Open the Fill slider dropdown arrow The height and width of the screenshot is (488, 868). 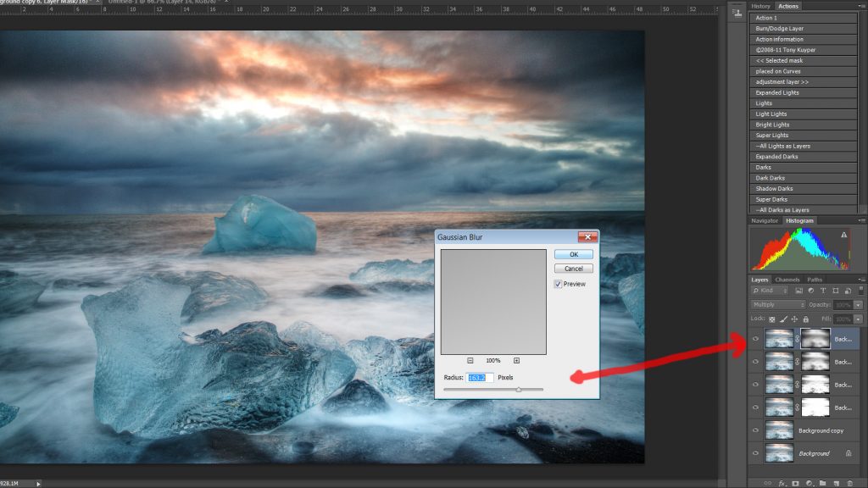[858, 319]
